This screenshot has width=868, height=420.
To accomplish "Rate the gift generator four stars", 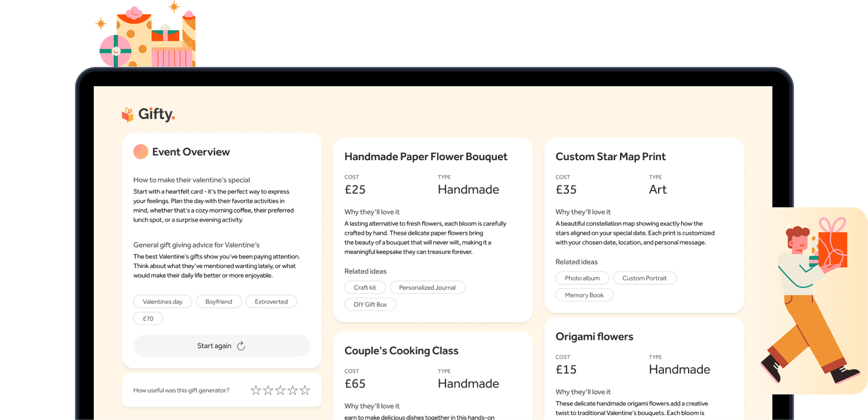I will tap(292, 390).
